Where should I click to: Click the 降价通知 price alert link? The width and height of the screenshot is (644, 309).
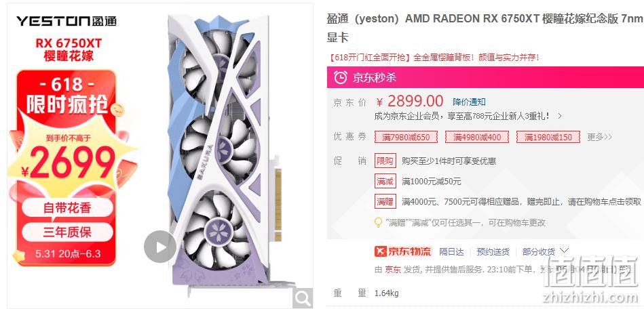pyautogui.click(x=469, y=102)
